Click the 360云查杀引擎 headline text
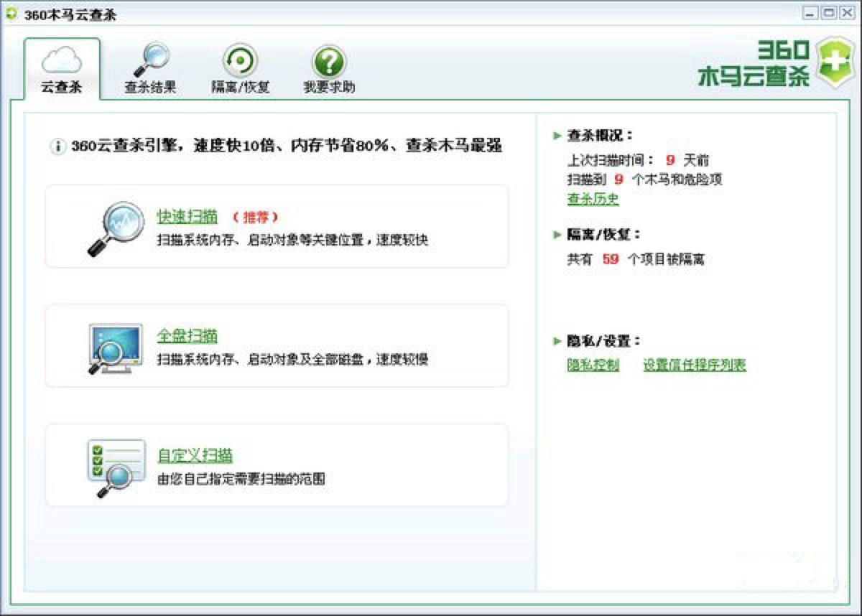The height and width of the screenshot is (616, 862). (287, 146)
